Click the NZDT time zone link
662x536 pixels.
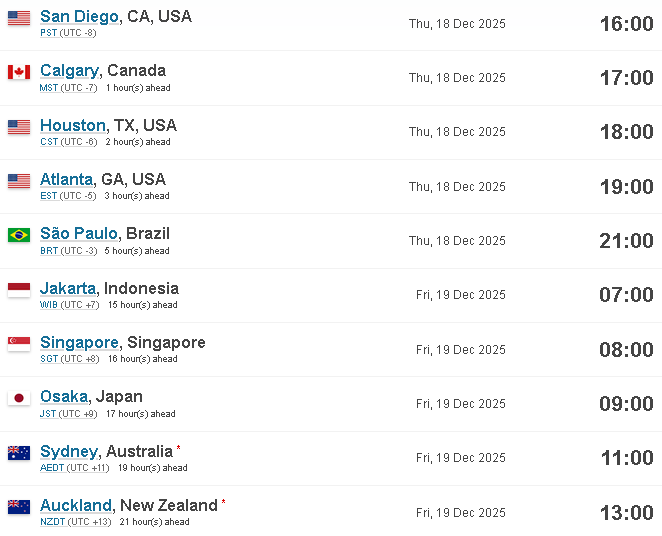[x=53, y=522]
